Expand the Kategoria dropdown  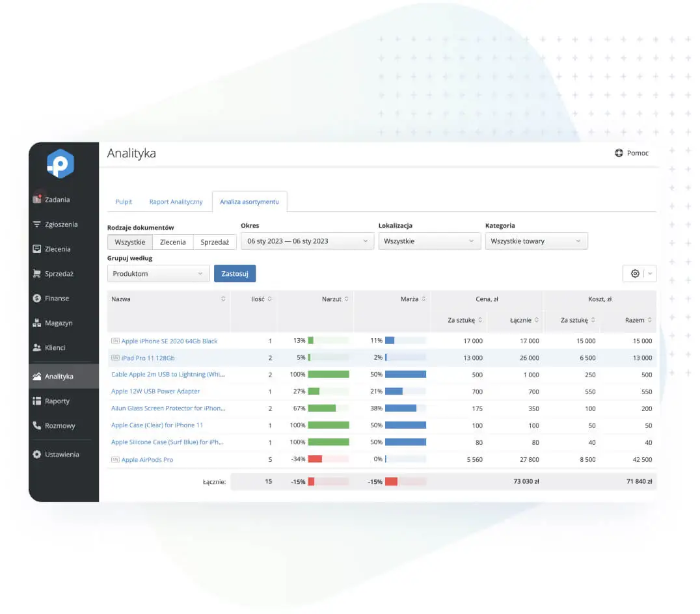point(536,241)
